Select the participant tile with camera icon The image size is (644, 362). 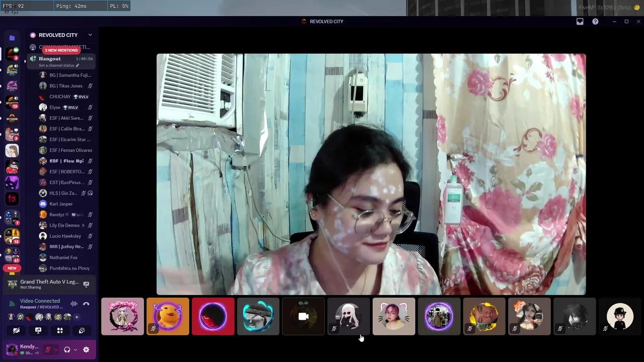303,316
